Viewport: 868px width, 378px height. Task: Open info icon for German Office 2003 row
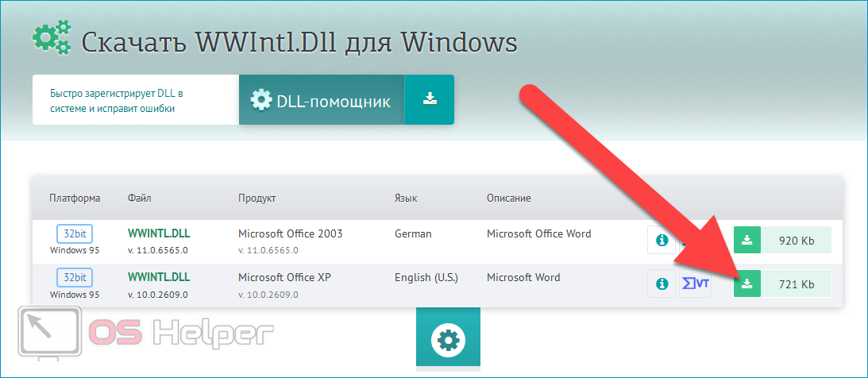pos(662,240)
